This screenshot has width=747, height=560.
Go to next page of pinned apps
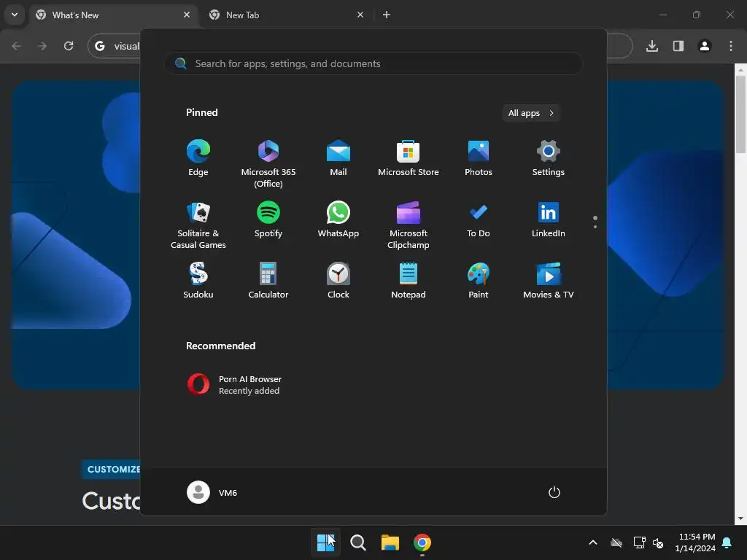click(595, 227)
